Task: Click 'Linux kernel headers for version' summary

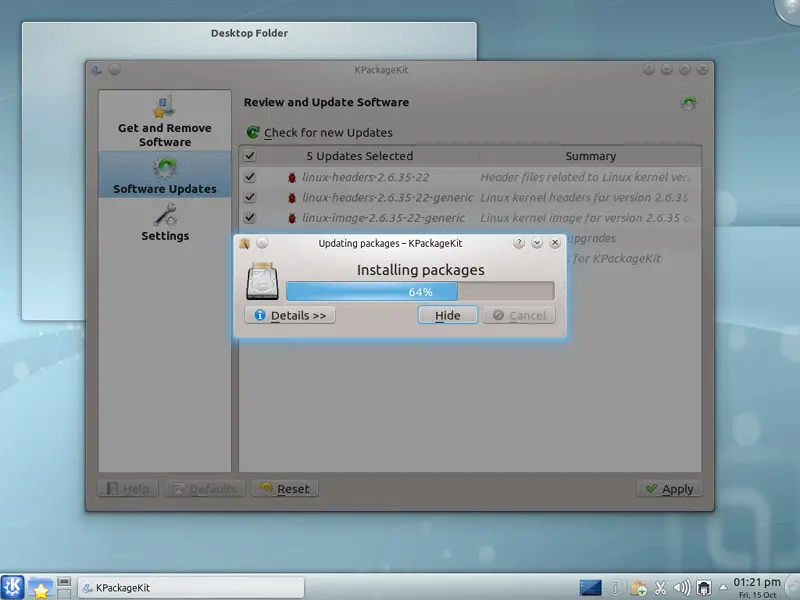Action: [584, 198]
